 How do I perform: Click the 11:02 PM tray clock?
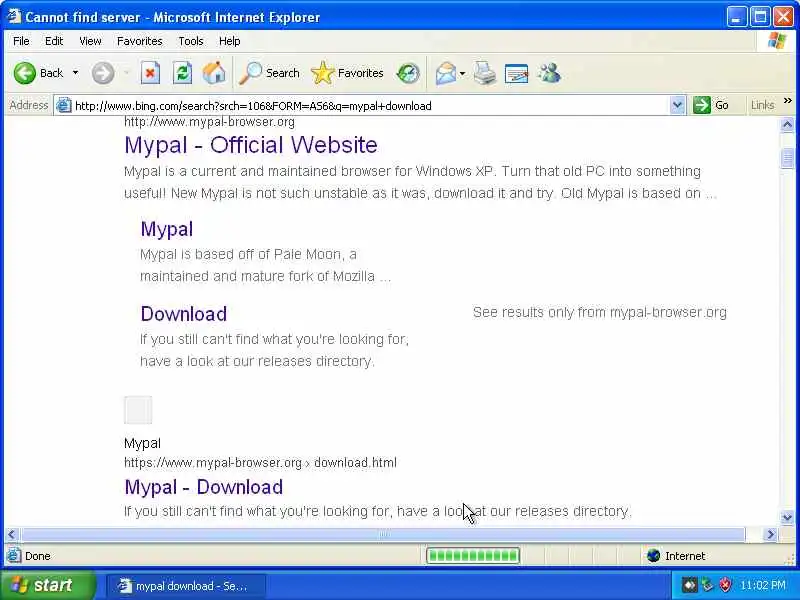[x=763, y=585]
